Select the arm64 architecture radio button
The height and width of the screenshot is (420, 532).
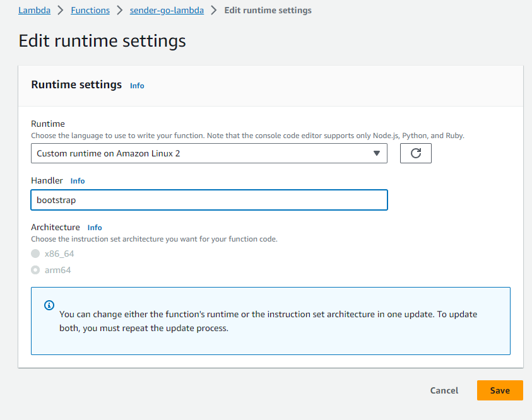(x=35, y=270)
